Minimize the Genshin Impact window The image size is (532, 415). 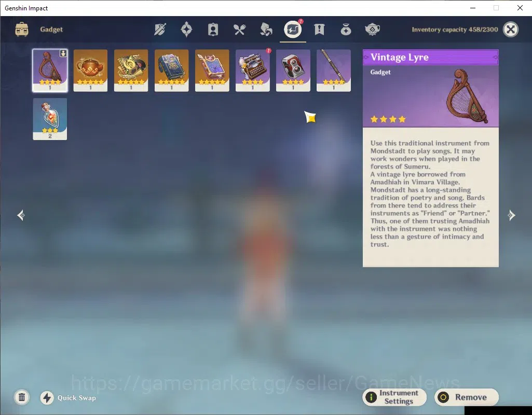point(473,8)
